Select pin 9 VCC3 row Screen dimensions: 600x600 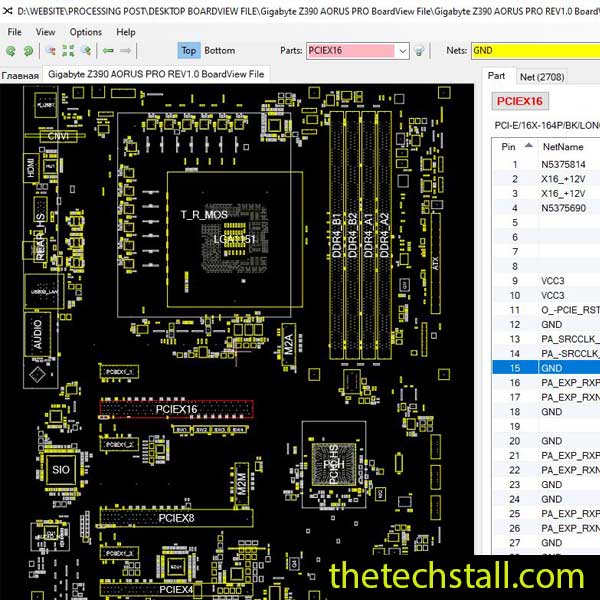coord(545,281)
